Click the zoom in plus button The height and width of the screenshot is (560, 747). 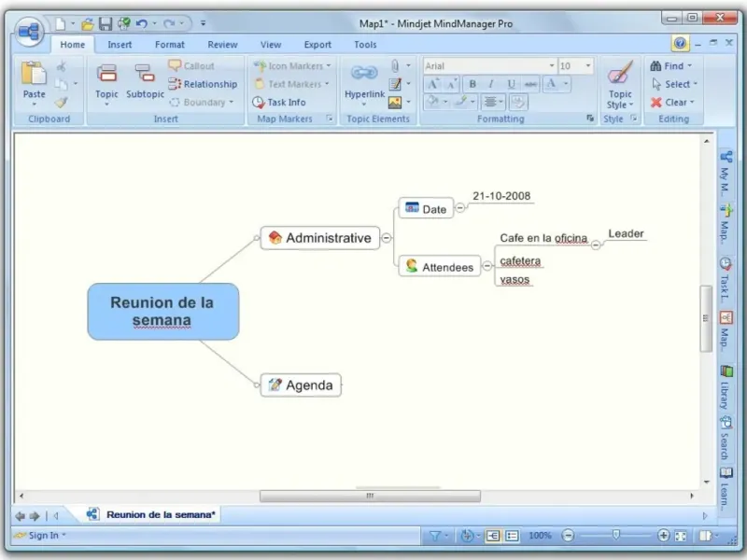point(663,536)
